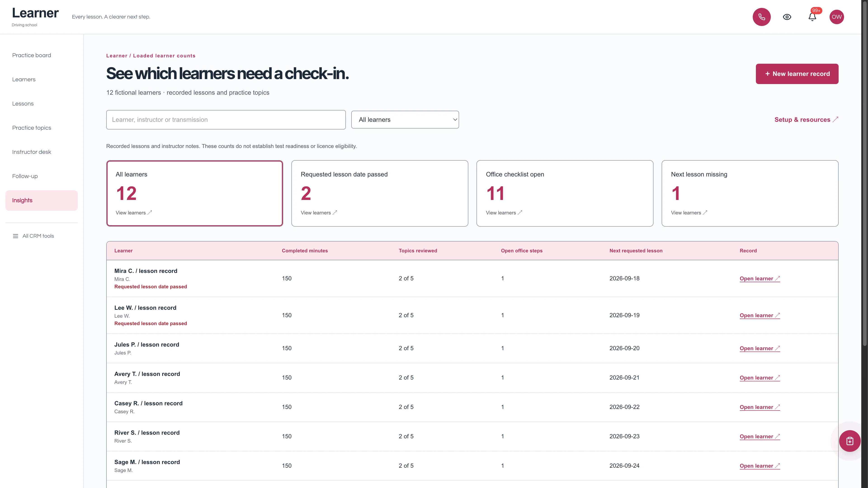
Task: Open the OW user avatar menu
Action: [837, 17]
